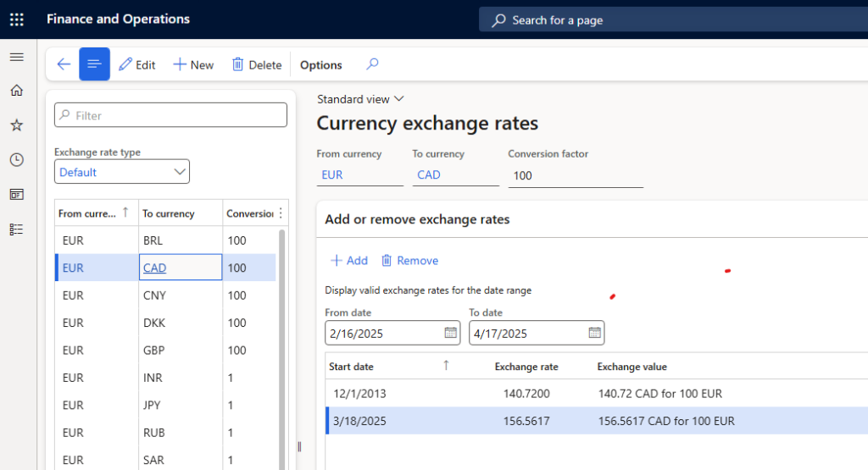This screenshot has height=470, width=868.
Task: Expand the Standard view selector
Action: 361,99
